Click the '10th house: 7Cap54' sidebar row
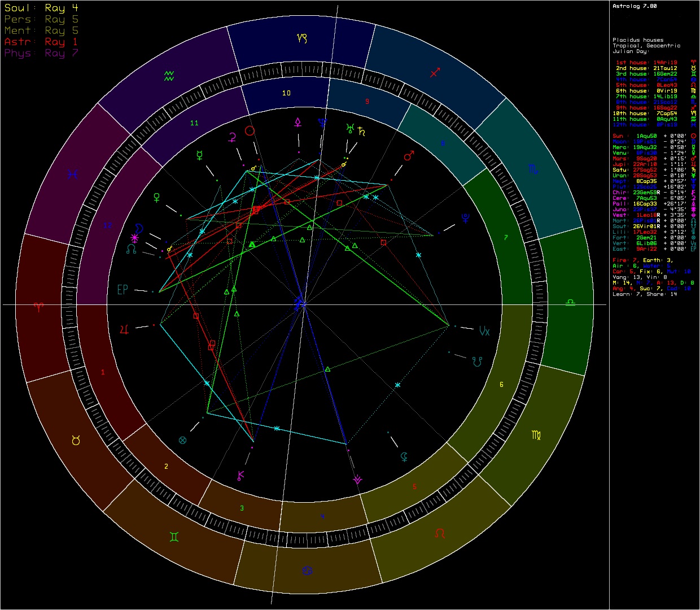The height and width of the screenshot is (610, 700). pyautogui.click(x=655, y=114)
